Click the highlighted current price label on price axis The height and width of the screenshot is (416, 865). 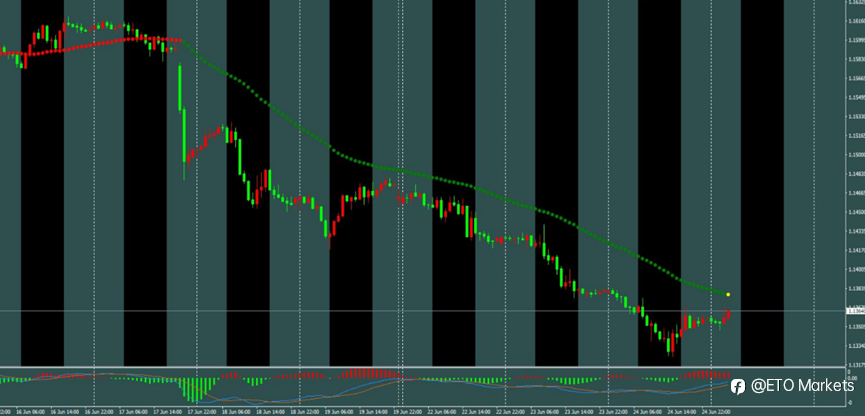pos(856,311)
